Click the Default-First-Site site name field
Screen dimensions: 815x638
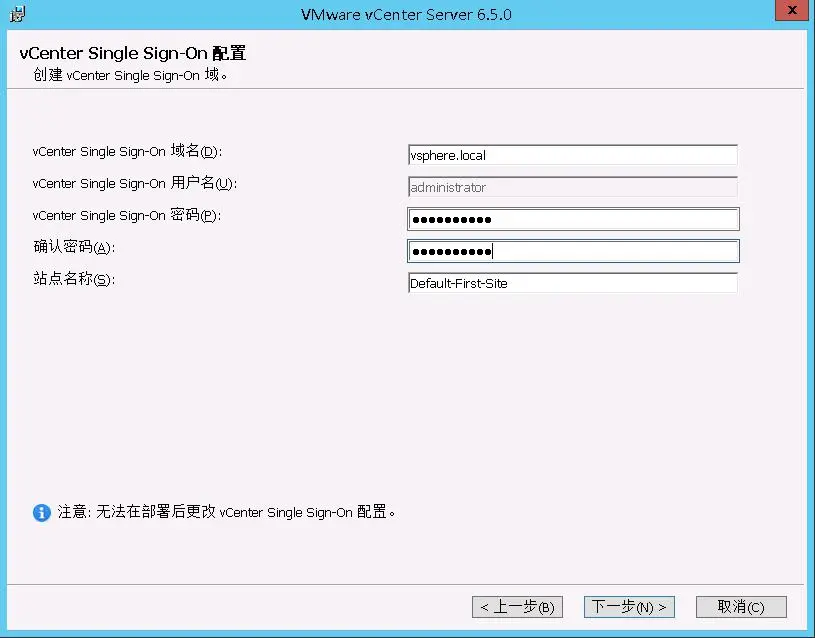tap(572, 283)
